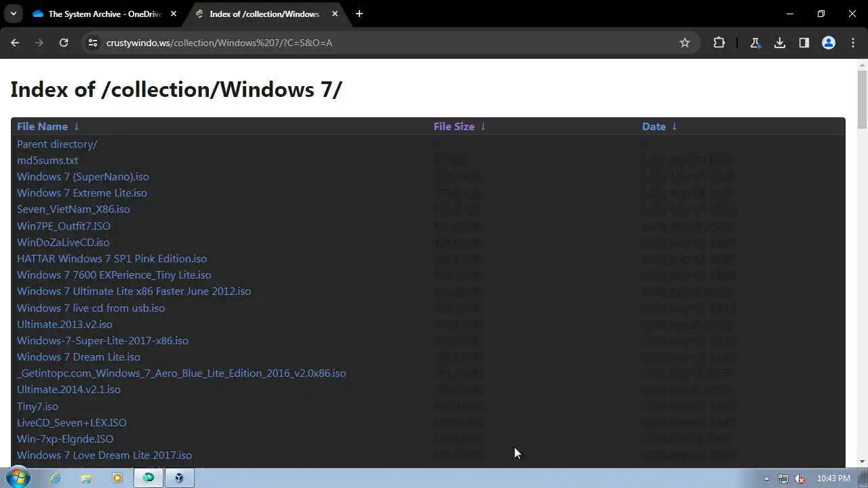
Task: Click the arrow next to File Size
Action: [483, 126]
